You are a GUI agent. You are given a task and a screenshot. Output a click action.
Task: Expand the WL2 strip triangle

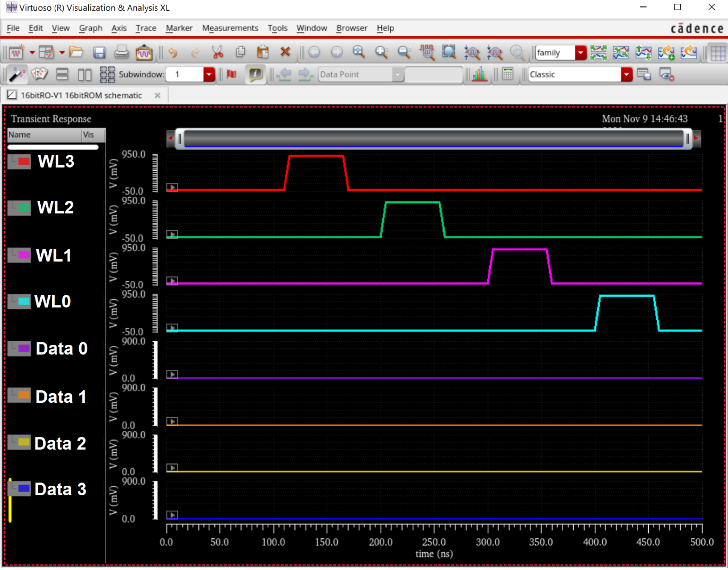coord(172,234)
